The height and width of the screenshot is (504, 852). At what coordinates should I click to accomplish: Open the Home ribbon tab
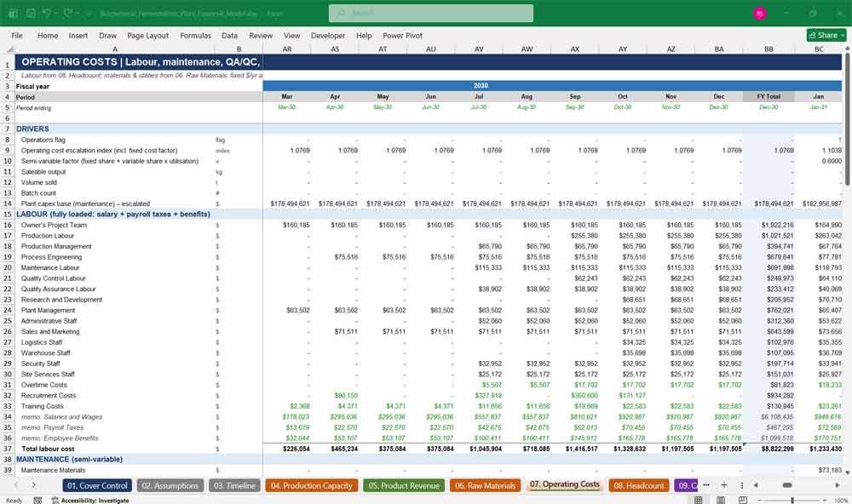(x=48, y=35)
